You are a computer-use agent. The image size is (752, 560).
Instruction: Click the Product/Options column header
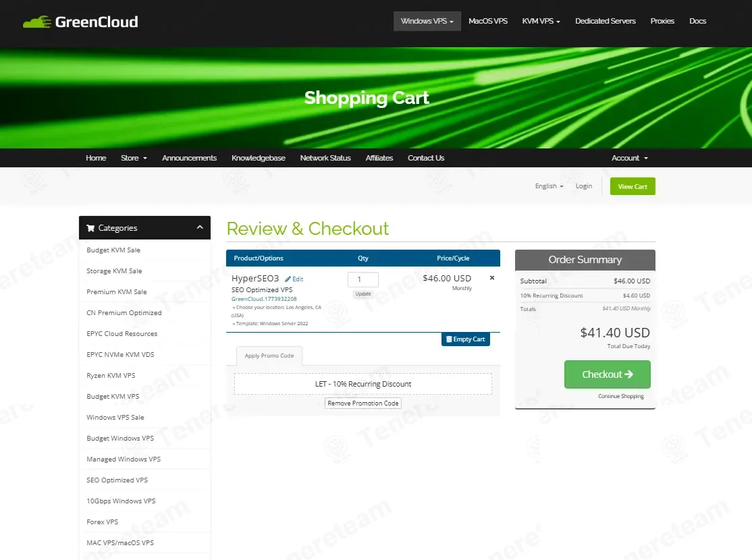pyautogui.click(x=259, y=258)
